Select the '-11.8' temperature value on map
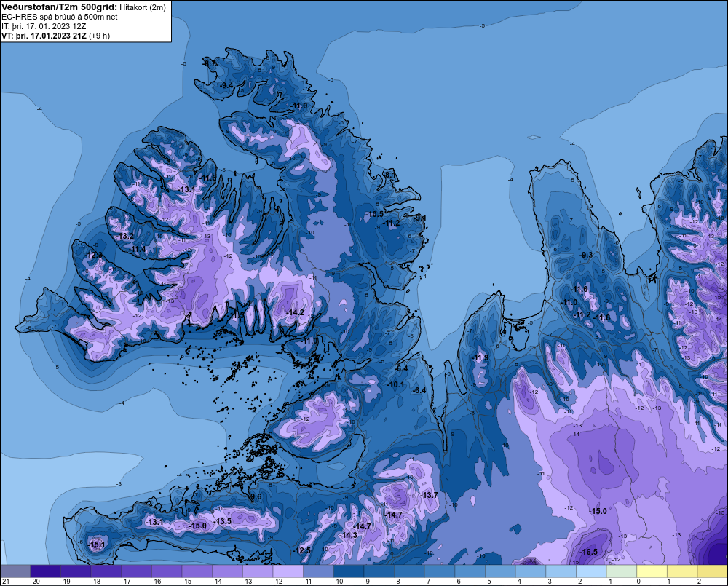This screenshot has height=586, width=728. (602, 317)
